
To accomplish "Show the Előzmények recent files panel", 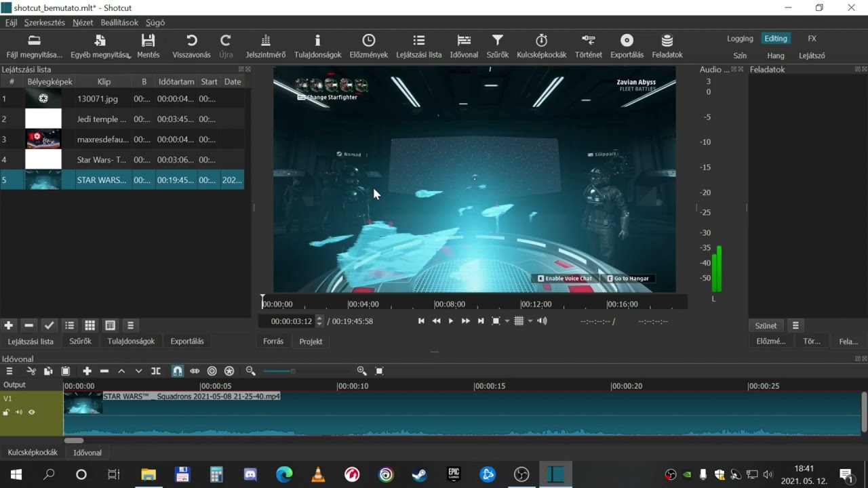I will point(368,46).
